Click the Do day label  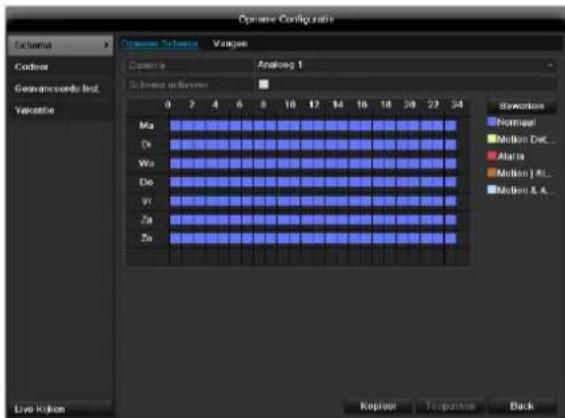click(146, 182)
